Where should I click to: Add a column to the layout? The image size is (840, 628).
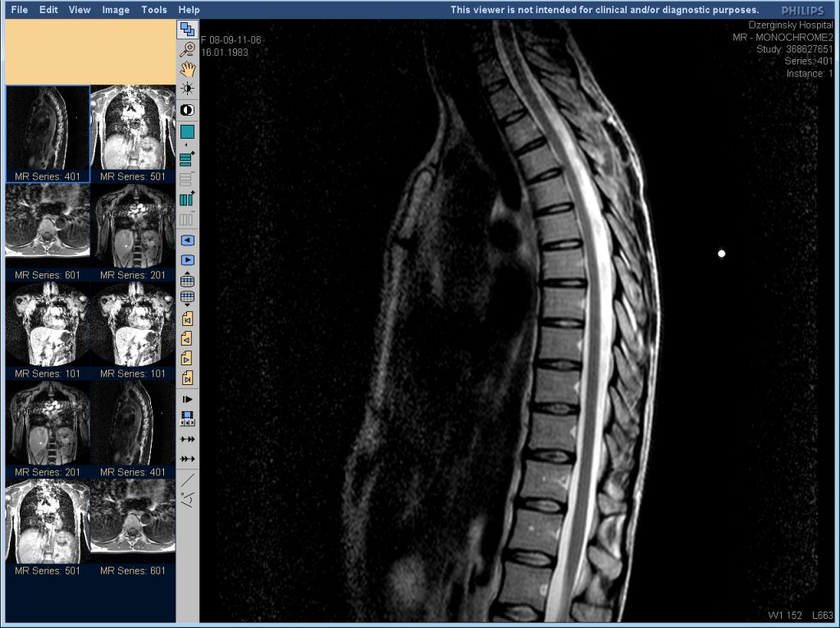tap(188, 199)
